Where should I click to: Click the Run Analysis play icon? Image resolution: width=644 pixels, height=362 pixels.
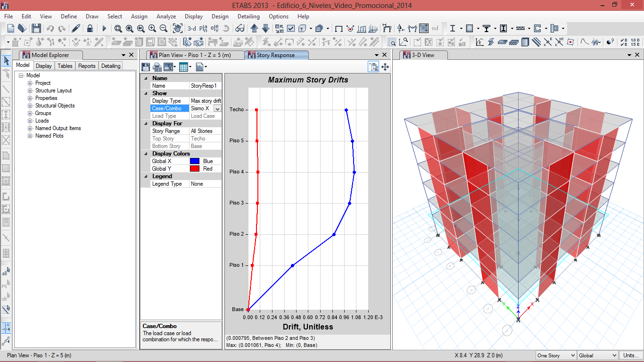(x=104, y=28)
